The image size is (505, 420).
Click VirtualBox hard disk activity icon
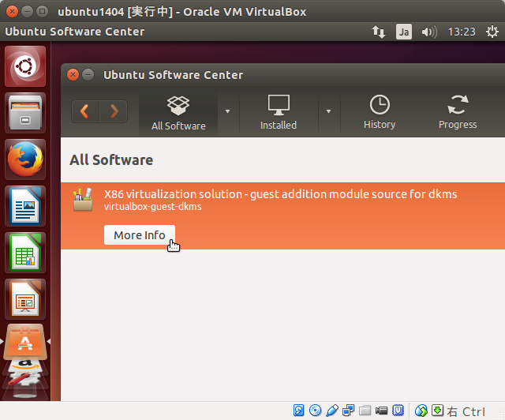click(298, 411)
